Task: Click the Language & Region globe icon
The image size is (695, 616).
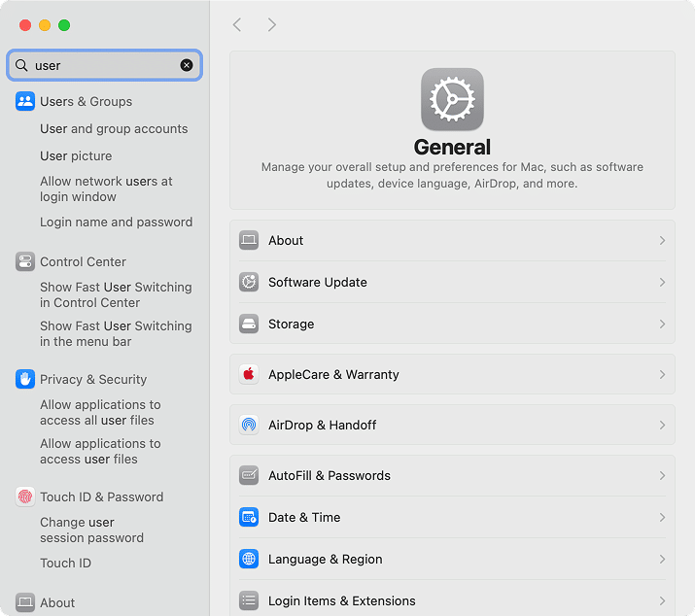Action: [249, 560]
